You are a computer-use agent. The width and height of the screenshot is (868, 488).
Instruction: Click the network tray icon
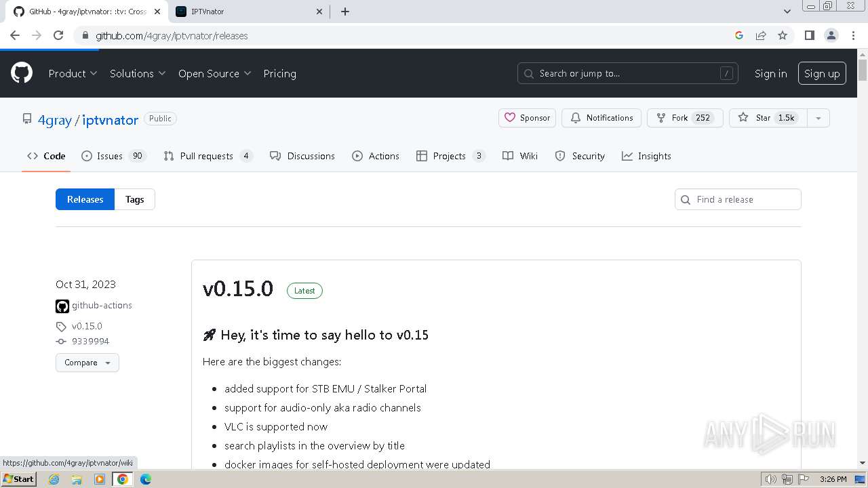tap(787, 479)
